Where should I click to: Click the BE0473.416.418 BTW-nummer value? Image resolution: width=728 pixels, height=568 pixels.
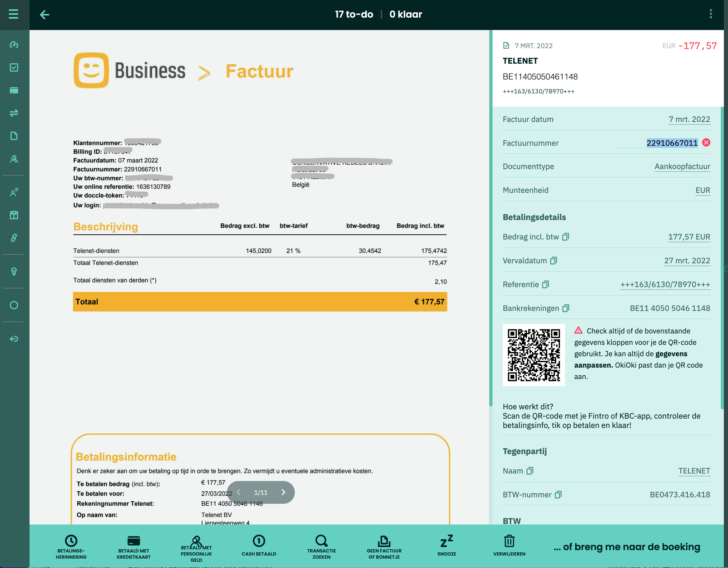click(680, 495)
